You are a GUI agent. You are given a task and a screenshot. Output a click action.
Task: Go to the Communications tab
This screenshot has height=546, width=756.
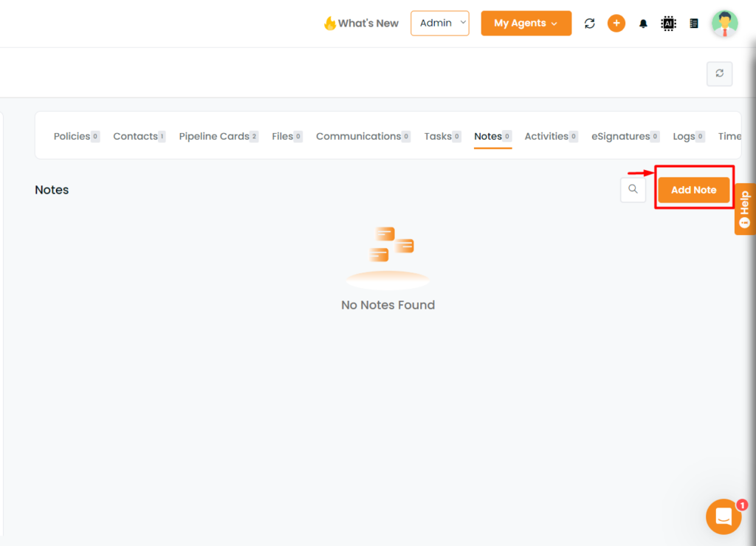[363, 137]
